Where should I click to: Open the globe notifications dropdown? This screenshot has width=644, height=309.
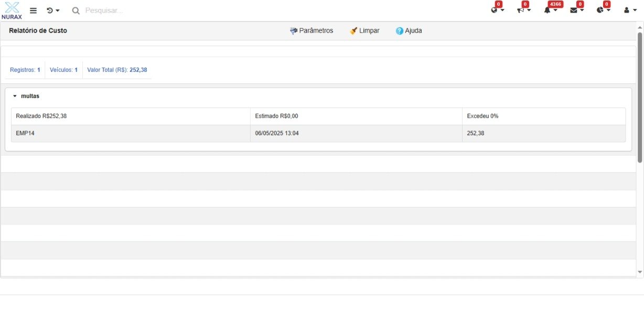tap(497, 10)
